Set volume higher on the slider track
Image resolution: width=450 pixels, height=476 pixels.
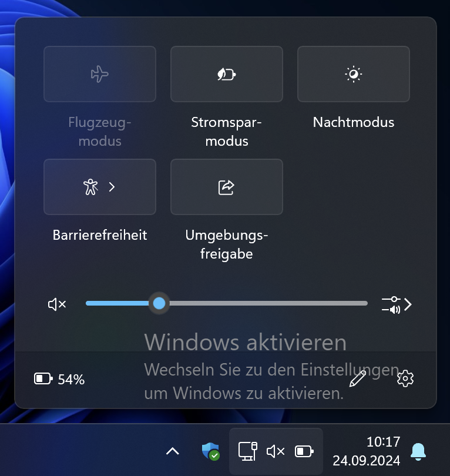coord(268,303)
